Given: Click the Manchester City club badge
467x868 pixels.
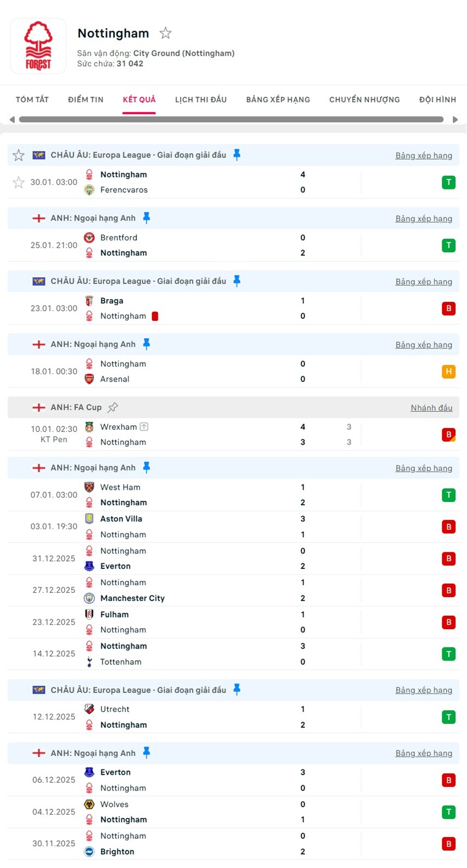Looking at the screenshot, I should pos(89,598).
